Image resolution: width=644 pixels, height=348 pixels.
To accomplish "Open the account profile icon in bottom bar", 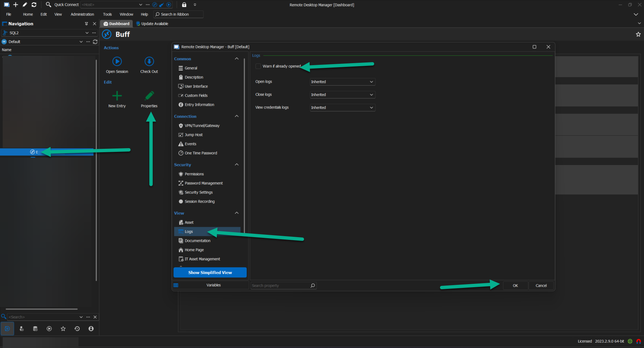I will (x=91, y=329).
